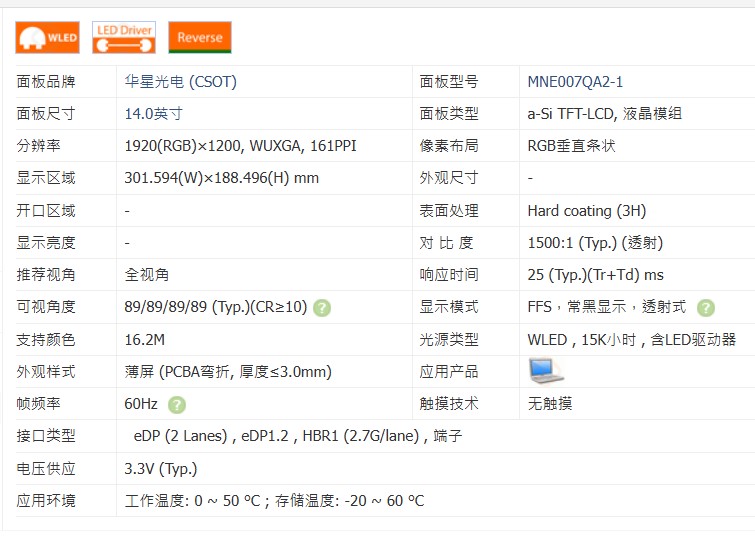Click the eDP (2 Lanes) interface value

pyautogui.click(x=179, y=436)
